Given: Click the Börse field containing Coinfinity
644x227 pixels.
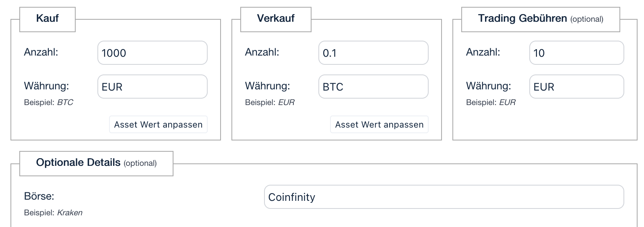Looking at the screenshot, I should [x=444, y=197].
